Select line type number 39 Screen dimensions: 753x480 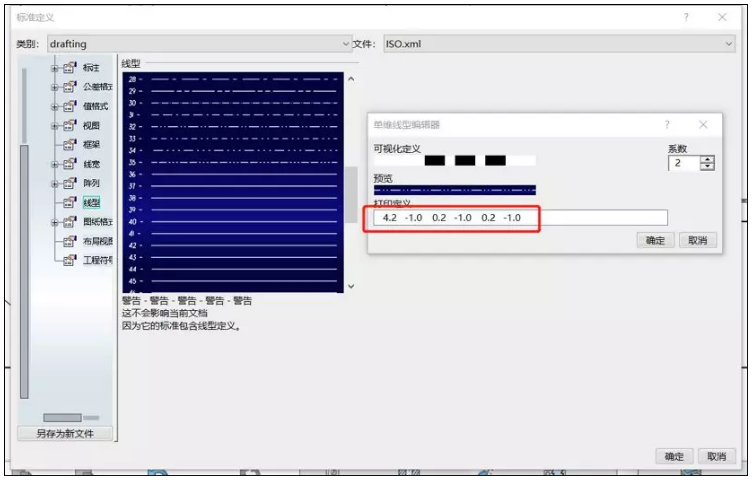point(233,210)
